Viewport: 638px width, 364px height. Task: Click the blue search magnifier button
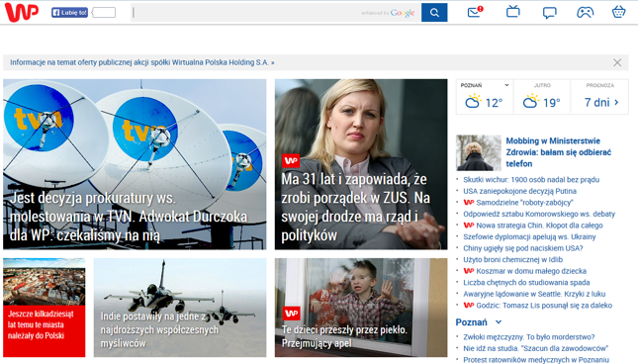pyautogui.click(x=434, y=13)
